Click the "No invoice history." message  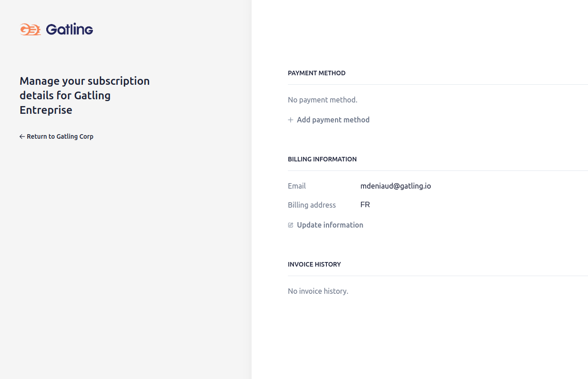[x=318, y=291]
